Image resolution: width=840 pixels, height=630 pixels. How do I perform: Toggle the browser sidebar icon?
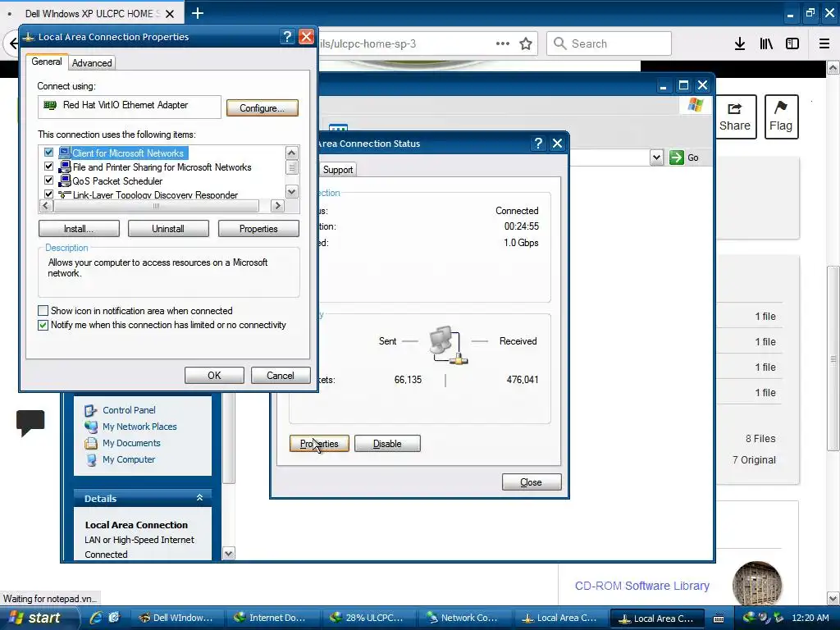(792, 43)
